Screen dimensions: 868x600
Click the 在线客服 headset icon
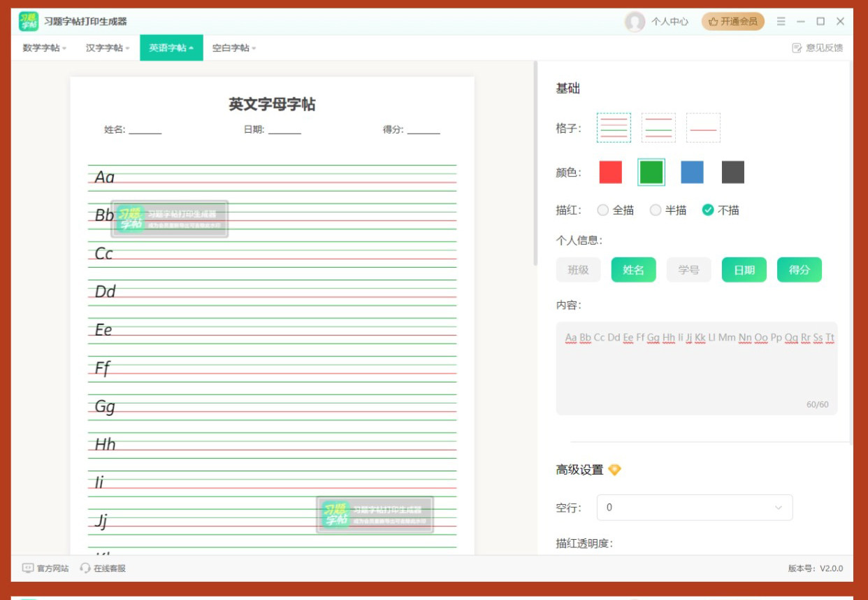click(x=85, y=568)
